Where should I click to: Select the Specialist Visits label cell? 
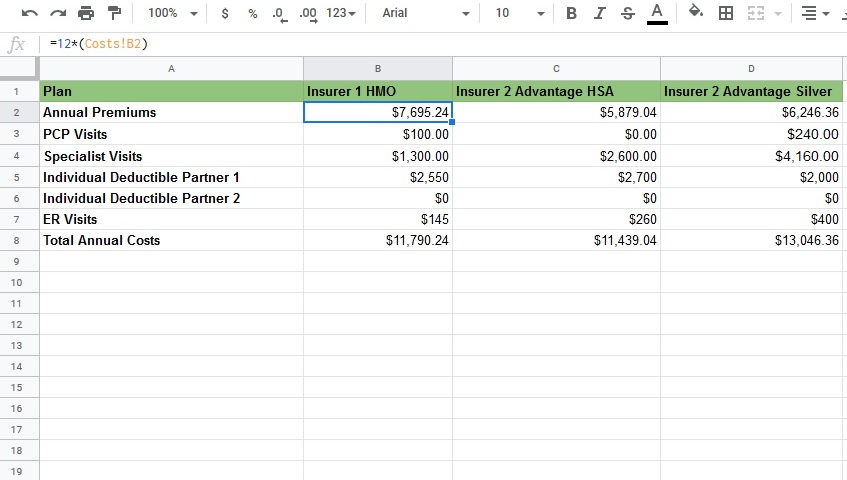coord(171,156)
